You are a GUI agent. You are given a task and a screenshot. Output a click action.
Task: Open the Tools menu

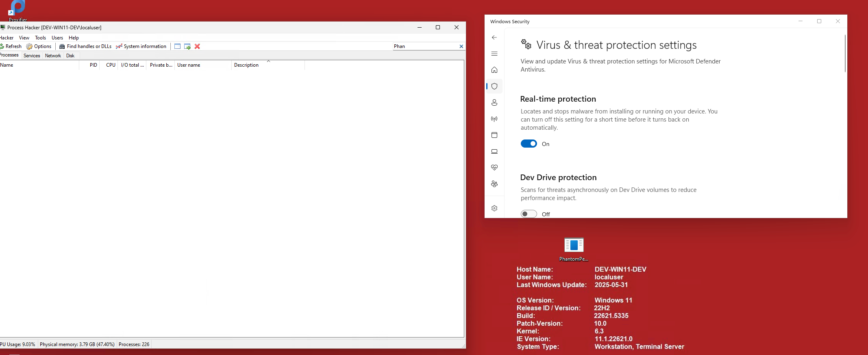tap(41, 38)
